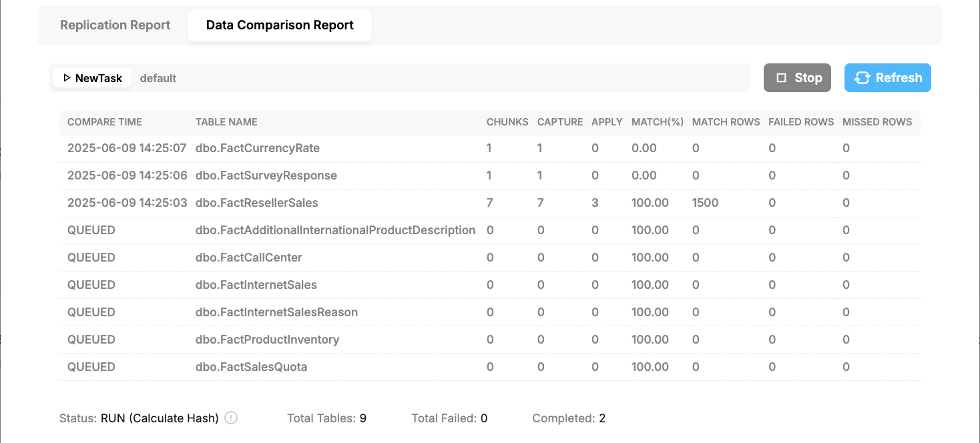980x443 pixels.
Task: Select the Data Comparison Report tab
Action: [x=280, y=25]
